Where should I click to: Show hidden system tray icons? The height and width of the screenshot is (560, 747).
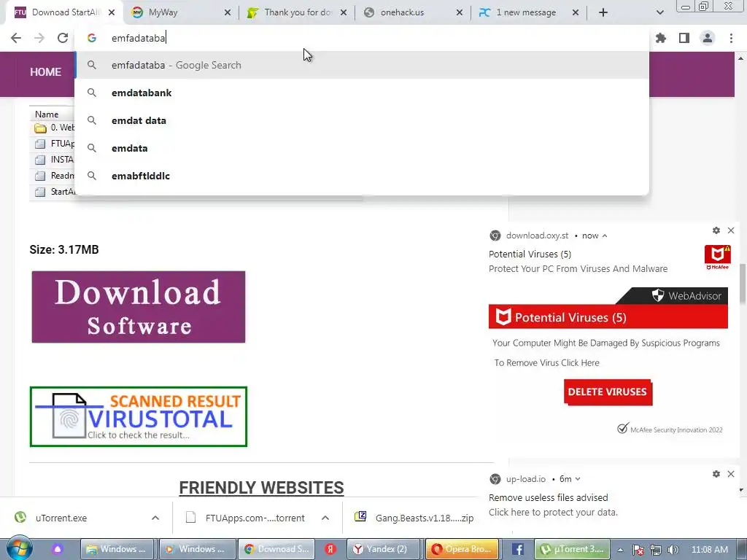[x=620, y=550]
